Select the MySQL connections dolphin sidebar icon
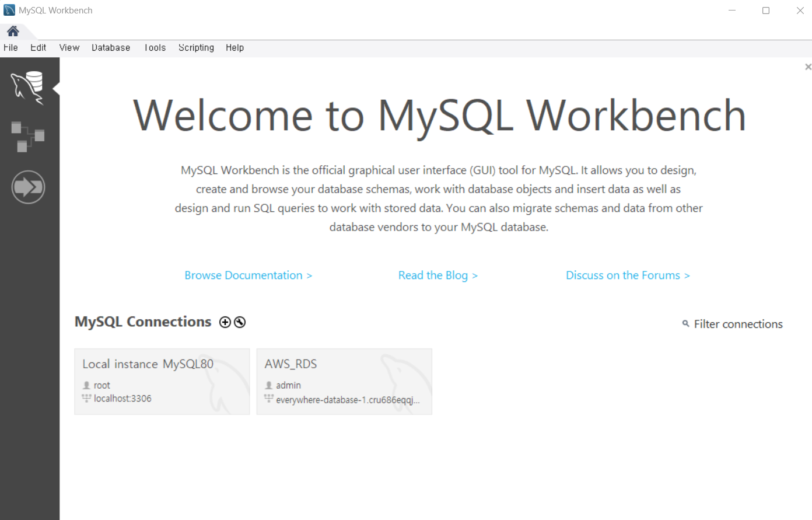 click(x=27, y=88)
